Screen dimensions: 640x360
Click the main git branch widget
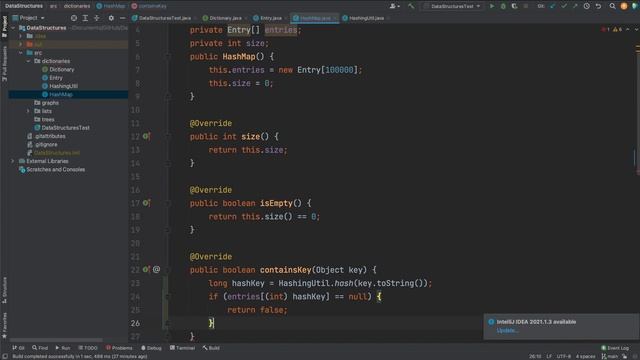610,356
